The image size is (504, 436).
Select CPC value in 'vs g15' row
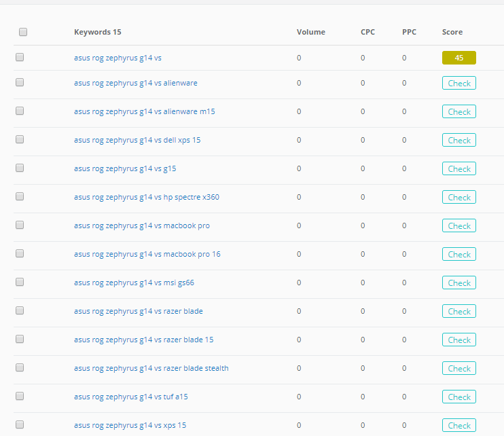coord(363,168)
